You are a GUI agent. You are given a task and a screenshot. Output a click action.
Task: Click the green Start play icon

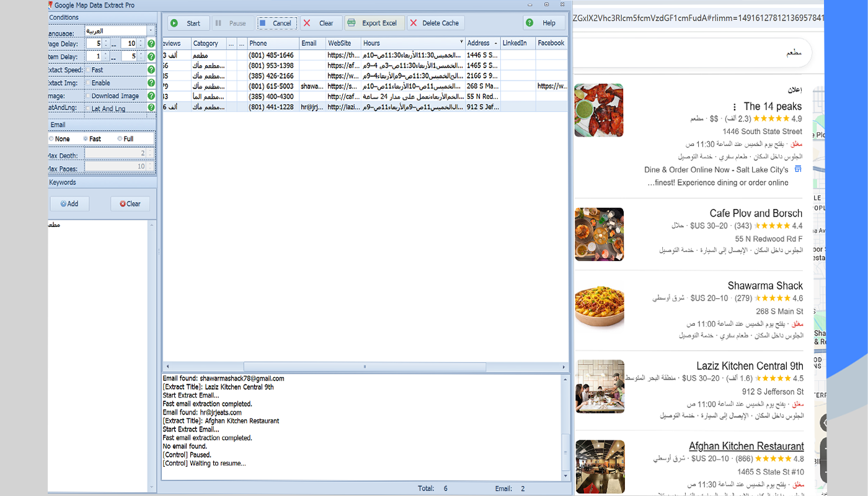click(x=174, y=23)
